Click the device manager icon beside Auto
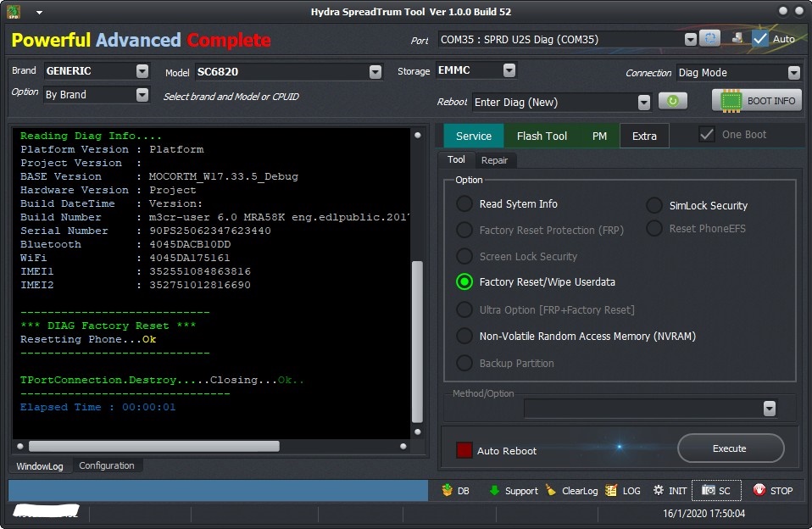 [x=737, y=38]
